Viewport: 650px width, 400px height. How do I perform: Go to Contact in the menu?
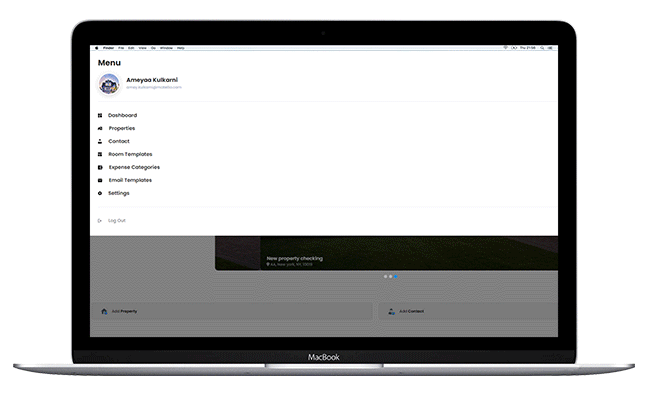(114, 141)
